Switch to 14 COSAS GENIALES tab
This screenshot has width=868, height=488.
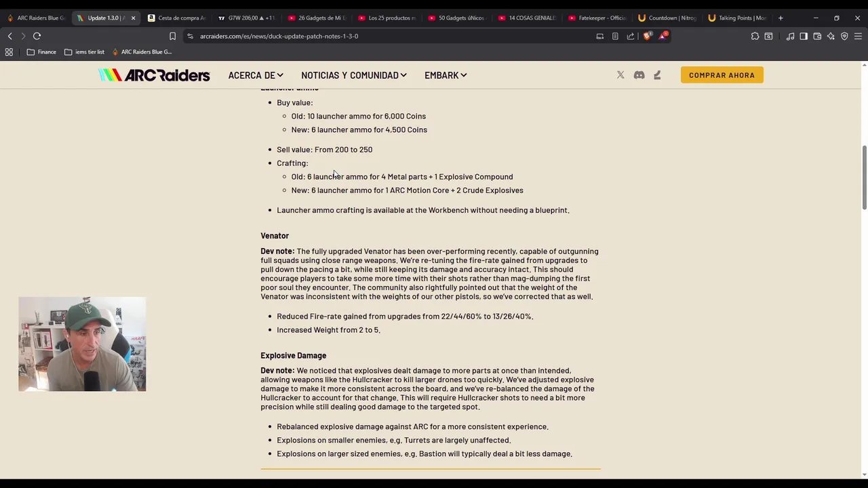pyautogui.click(x=527, y=18)
